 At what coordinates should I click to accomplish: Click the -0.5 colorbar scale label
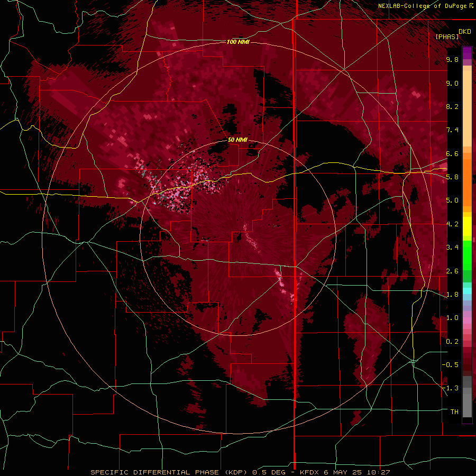(450, 365)
